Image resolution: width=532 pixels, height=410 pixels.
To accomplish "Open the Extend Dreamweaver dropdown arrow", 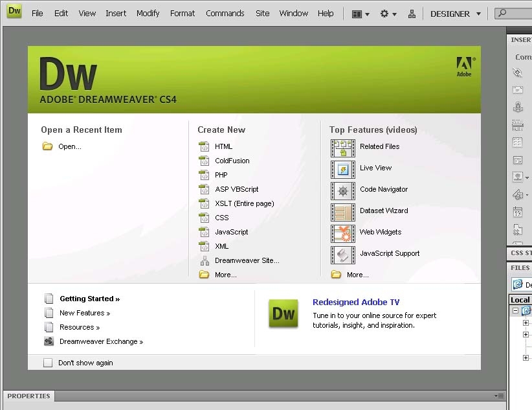I will coord(394,14).
